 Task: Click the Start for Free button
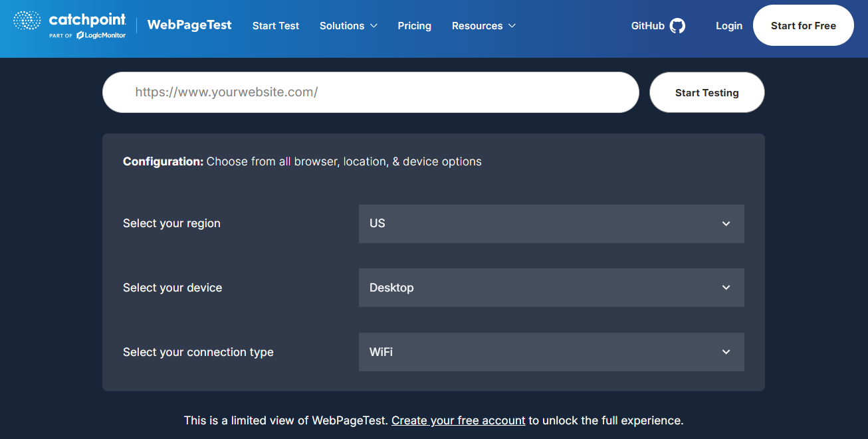[804, 26]
